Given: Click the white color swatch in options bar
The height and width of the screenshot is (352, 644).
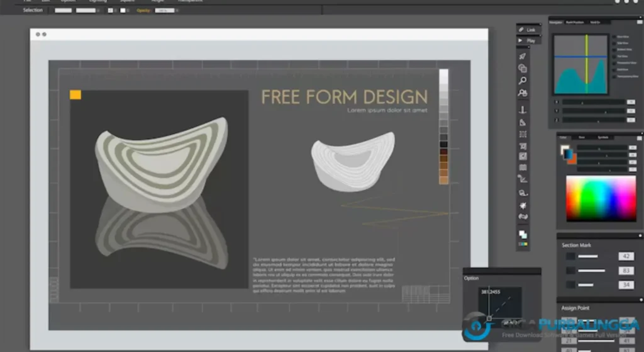Looking at the screenshot, I should point(123,10).
